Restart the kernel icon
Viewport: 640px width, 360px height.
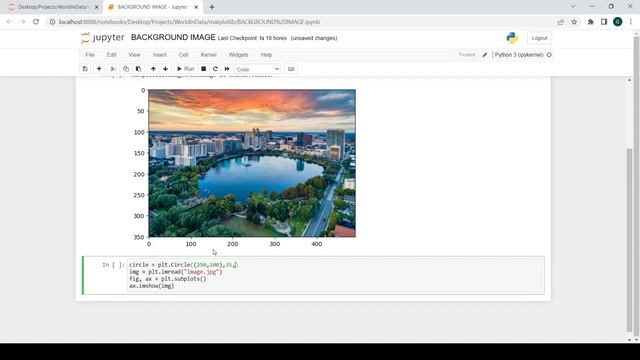[215, 69]
